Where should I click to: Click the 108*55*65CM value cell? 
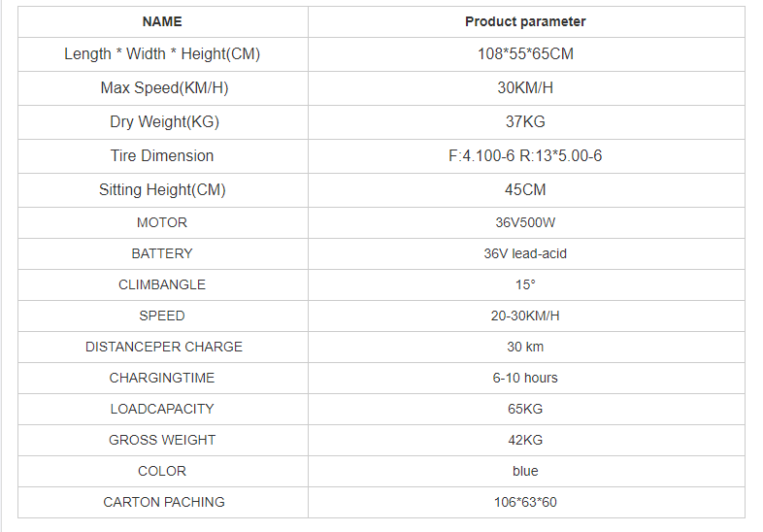(x=525, y=54)
